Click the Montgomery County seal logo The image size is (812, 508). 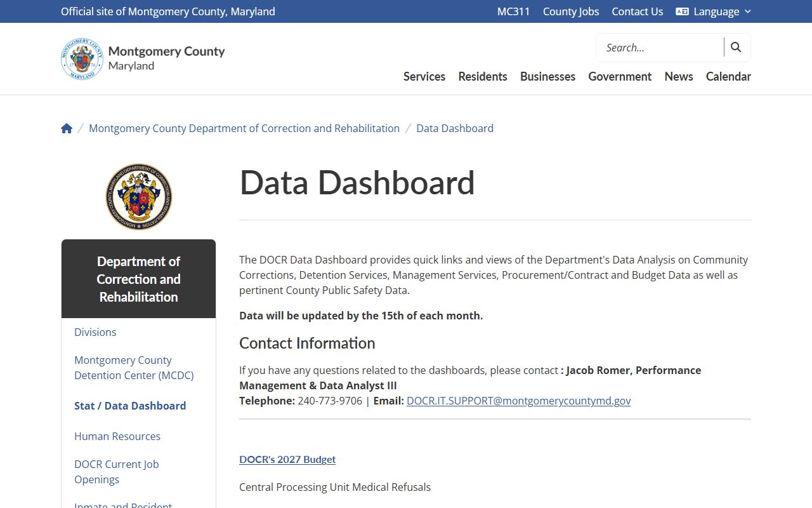82,58
